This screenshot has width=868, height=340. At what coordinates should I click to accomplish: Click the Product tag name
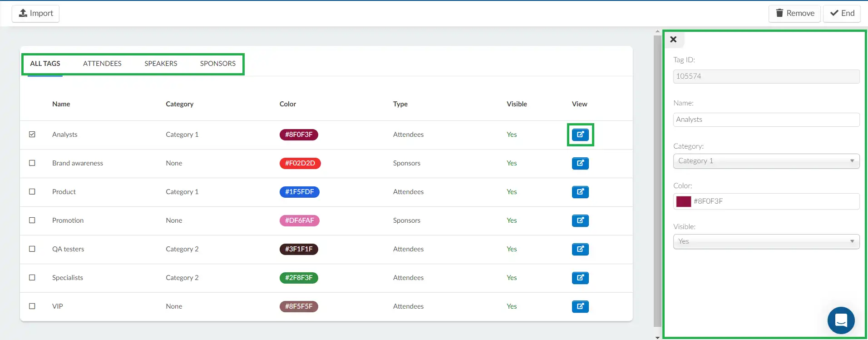click(64, 192)
